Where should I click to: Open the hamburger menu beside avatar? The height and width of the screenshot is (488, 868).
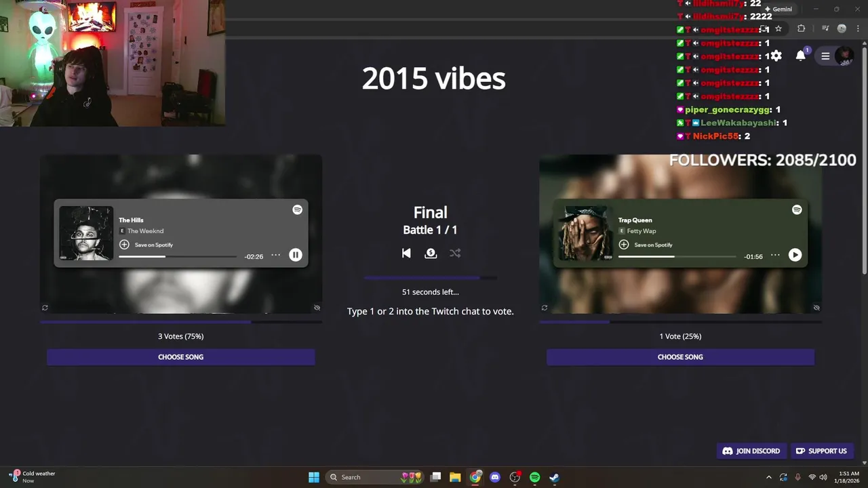tap(825, 56)
